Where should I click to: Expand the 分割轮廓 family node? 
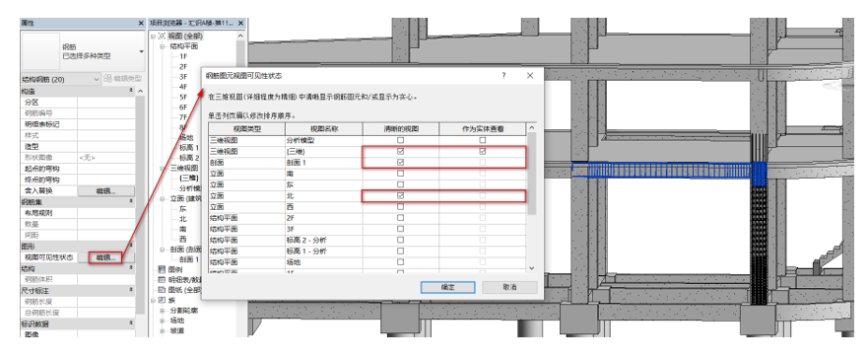click(163, 311)
